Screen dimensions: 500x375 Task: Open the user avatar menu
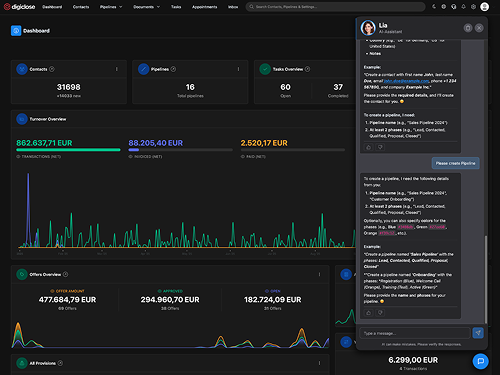point(484,7)
